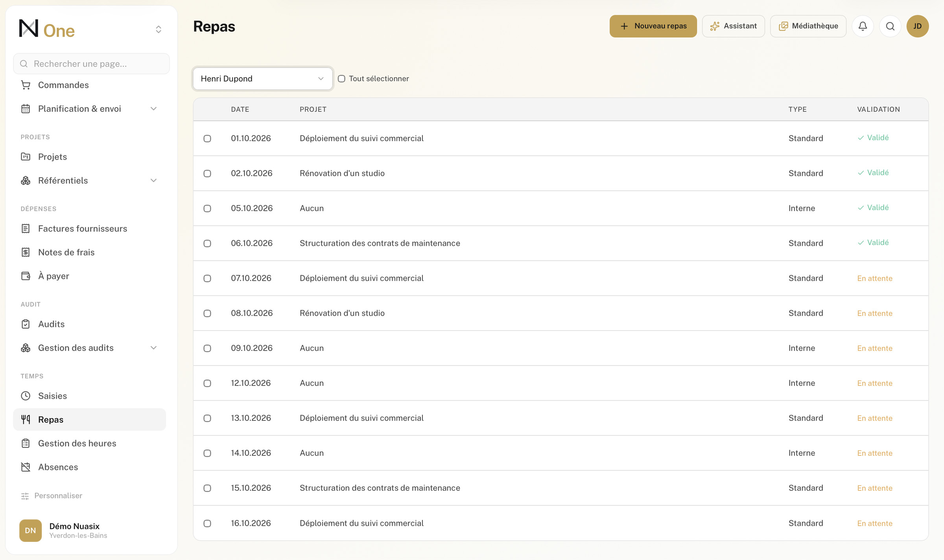944x560 pixels.
Task: Open the workspace switcher arrows near logo
Action: [159, 29]
